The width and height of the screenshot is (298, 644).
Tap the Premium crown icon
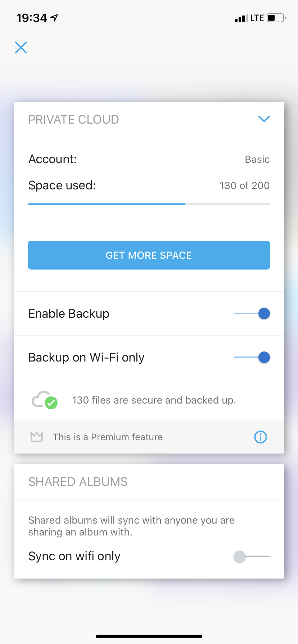tap(37, 437)
